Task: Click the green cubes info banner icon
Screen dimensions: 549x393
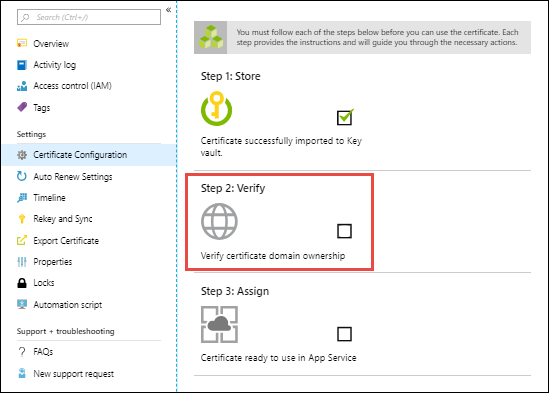Action: pos(211,37)
